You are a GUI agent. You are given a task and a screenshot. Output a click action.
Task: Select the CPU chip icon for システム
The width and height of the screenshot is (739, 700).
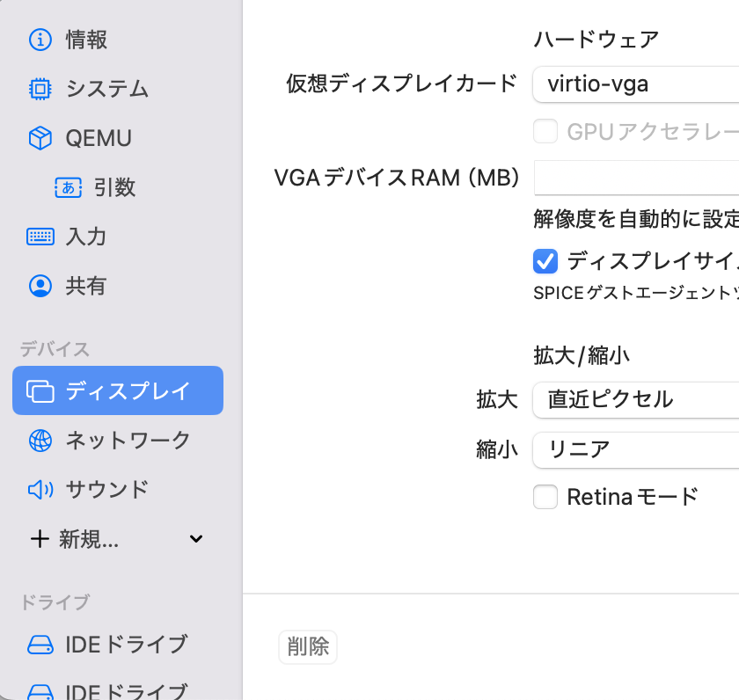[40, 89]
